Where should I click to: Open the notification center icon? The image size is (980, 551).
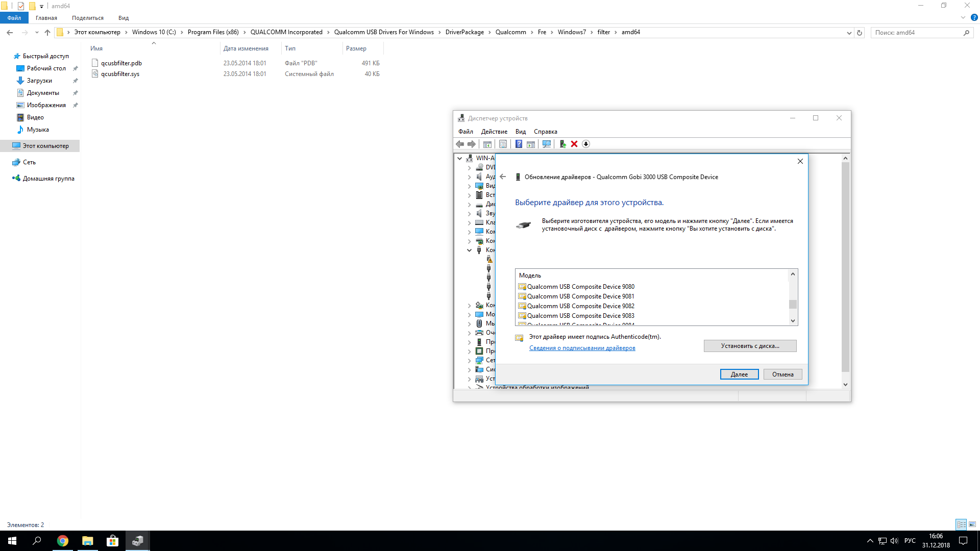click(x=963, y=541)
